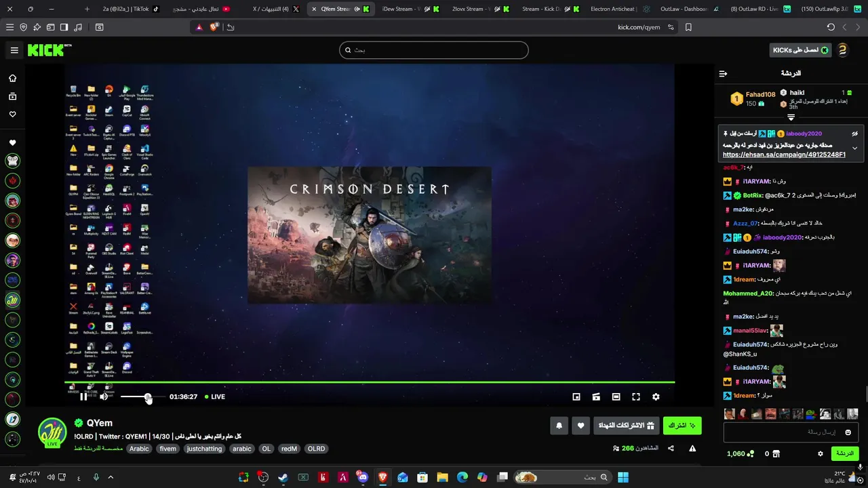Switch to iDew Stream tab
Image resolution: width=868 pixels, height=488 pixels.
(x=410, y=9)
